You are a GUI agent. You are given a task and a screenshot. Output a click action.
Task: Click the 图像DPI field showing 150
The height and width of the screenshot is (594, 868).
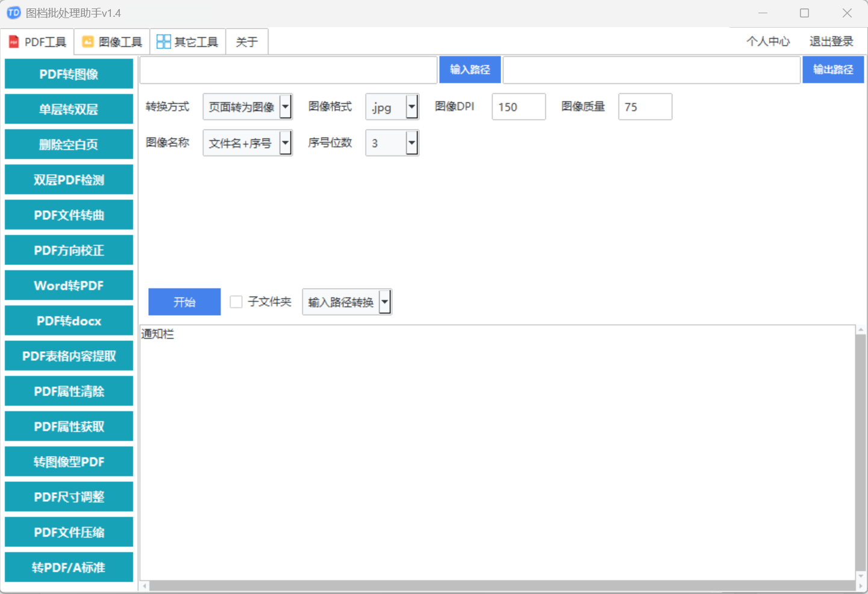pyautogui.click(x=519, y=107)
